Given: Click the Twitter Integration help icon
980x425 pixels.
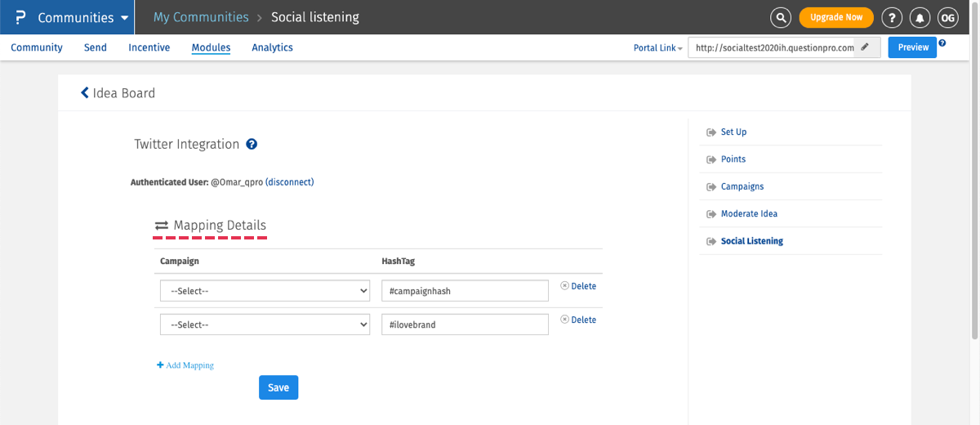Looking at the screenshot, I should point(252,145).
